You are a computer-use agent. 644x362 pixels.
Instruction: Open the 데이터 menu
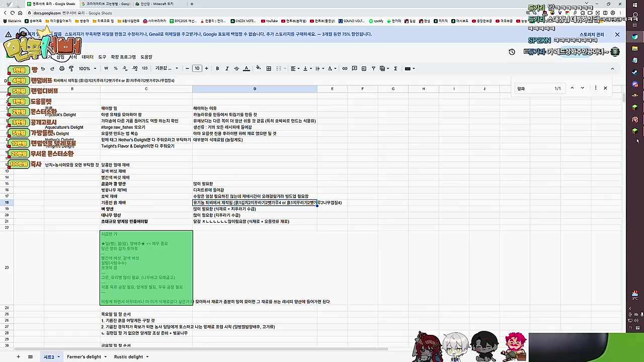click(88, 57)
